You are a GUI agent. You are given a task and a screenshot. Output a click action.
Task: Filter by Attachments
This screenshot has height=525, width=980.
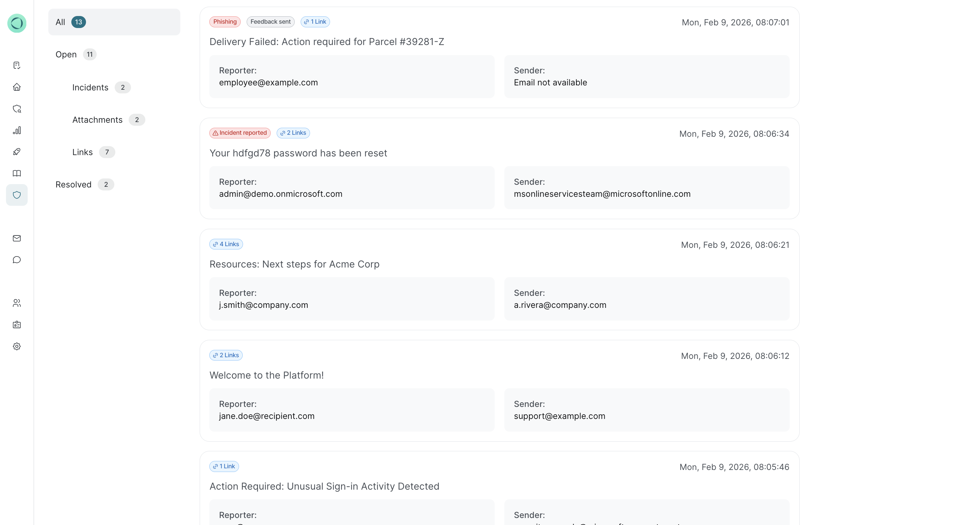click(108, 120)
